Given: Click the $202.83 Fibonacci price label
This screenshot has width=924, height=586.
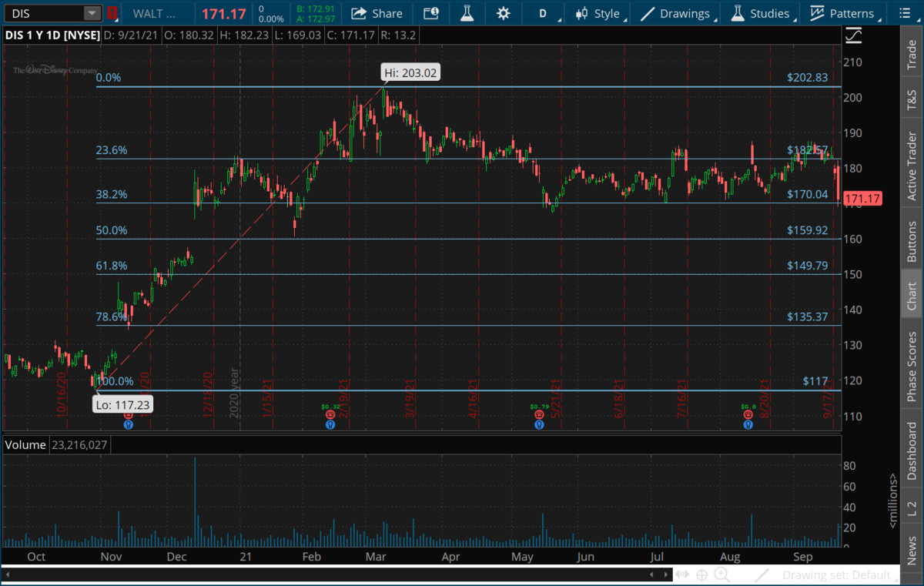Looking at the screenshot, I should [807, 78].
